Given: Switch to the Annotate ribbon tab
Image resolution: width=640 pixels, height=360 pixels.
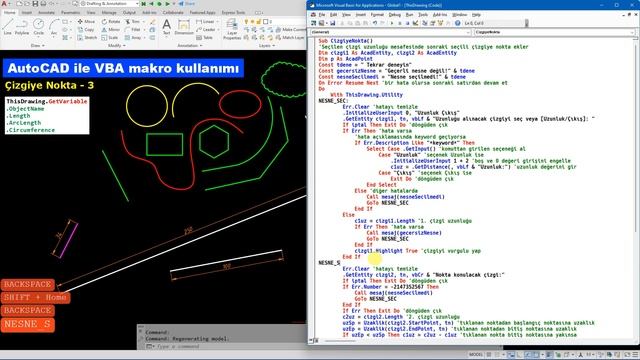Looking at the screenshot, I should (46, 13).
